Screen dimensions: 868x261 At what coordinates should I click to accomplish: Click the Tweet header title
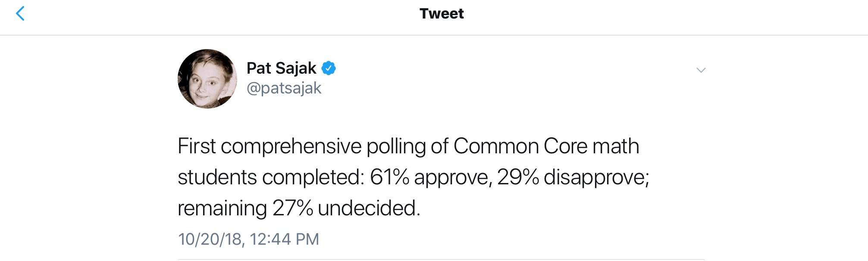[x=442, y=14]
